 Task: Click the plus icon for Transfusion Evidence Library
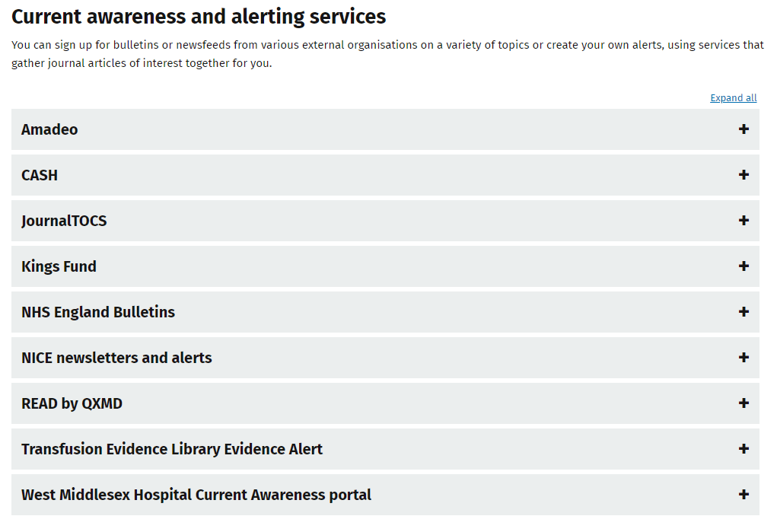click(744, 449)
